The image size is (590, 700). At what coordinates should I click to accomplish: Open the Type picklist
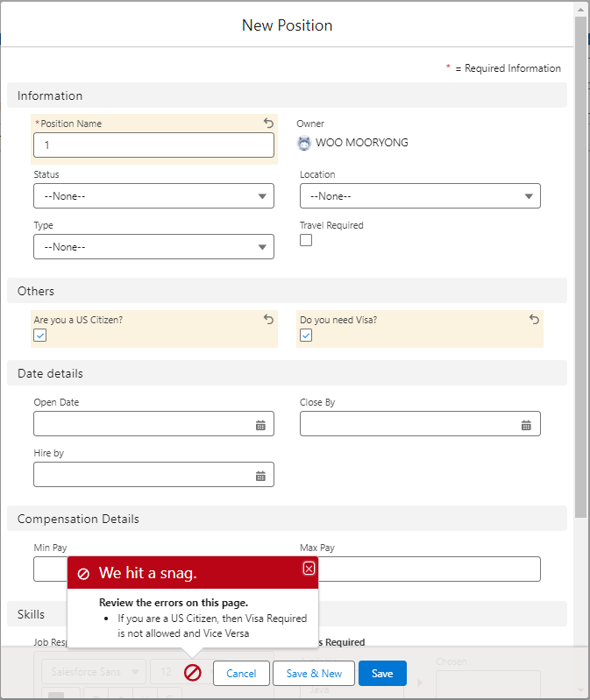pyautogui.click(x=153, y=247)
